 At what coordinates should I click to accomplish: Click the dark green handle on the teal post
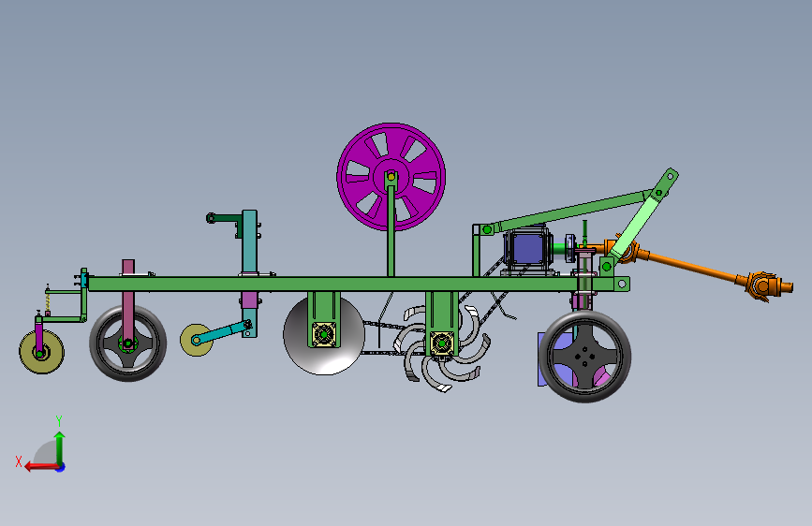pos(224,218)
